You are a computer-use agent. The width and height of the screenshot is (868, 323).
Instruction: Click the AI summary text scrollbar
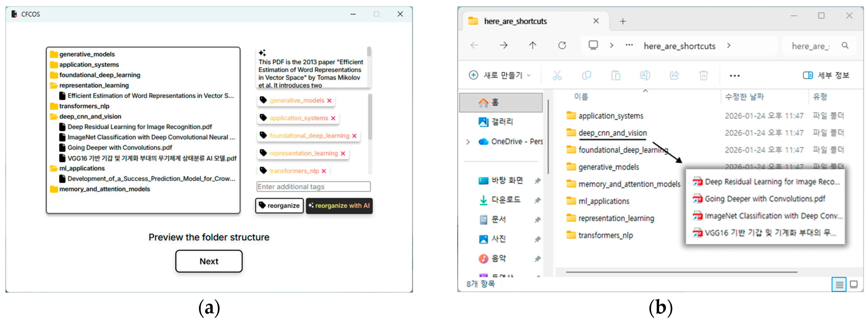[x=369, y=51]
